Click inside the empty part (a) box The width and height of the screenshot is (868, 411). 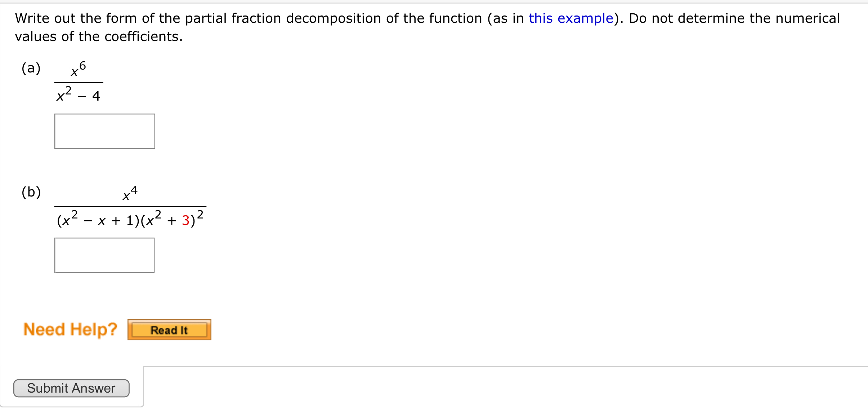pyautogui.click(x=104, y=131)
